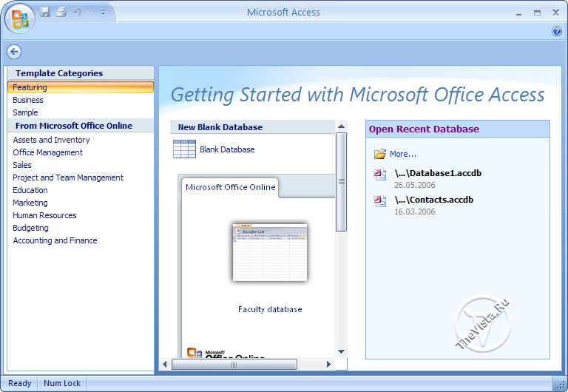568x392 pixels.
Task: Select the Featuring template category
Action: 81,87
